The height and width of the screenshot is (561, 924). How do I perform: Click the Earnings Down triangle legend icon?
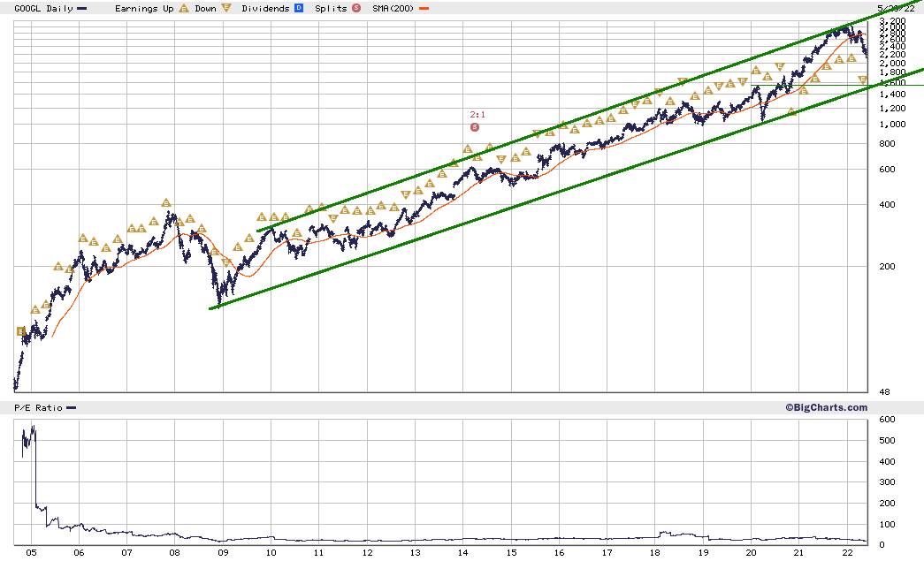(225, 8)
